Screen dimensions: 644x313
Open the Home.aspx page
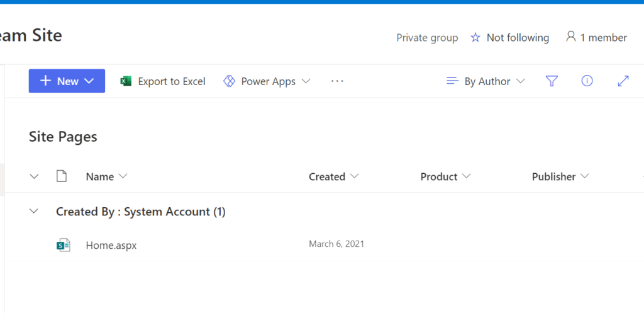click(111, 246)
